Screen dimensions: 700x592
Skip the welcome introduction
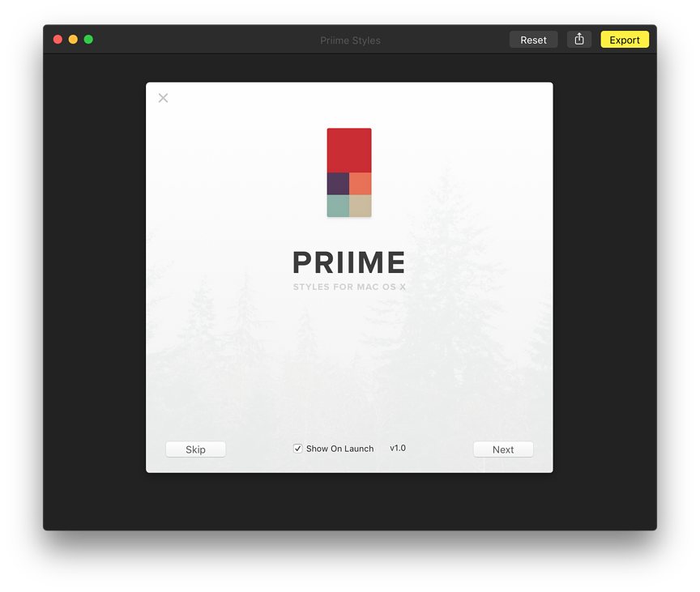(195, 449)
